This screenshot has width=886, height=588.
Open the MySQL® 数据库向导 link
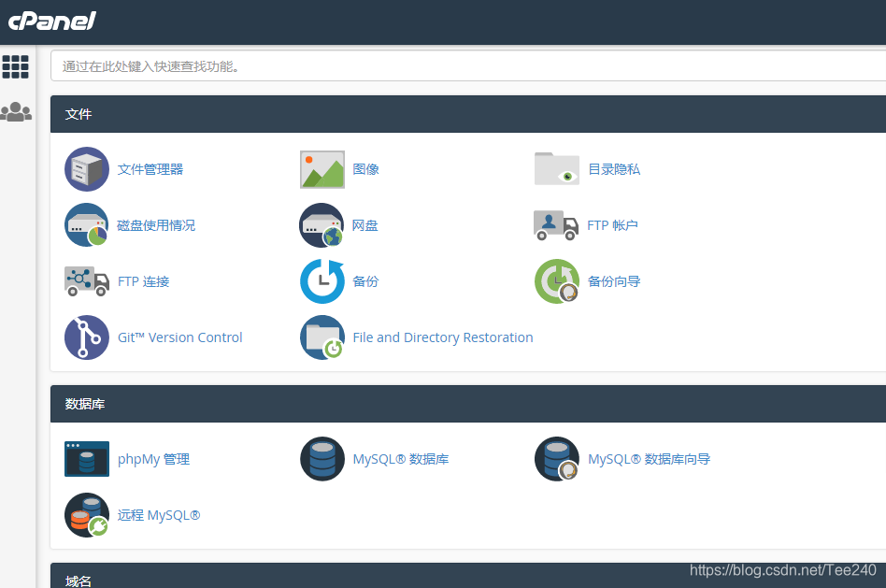650,459
